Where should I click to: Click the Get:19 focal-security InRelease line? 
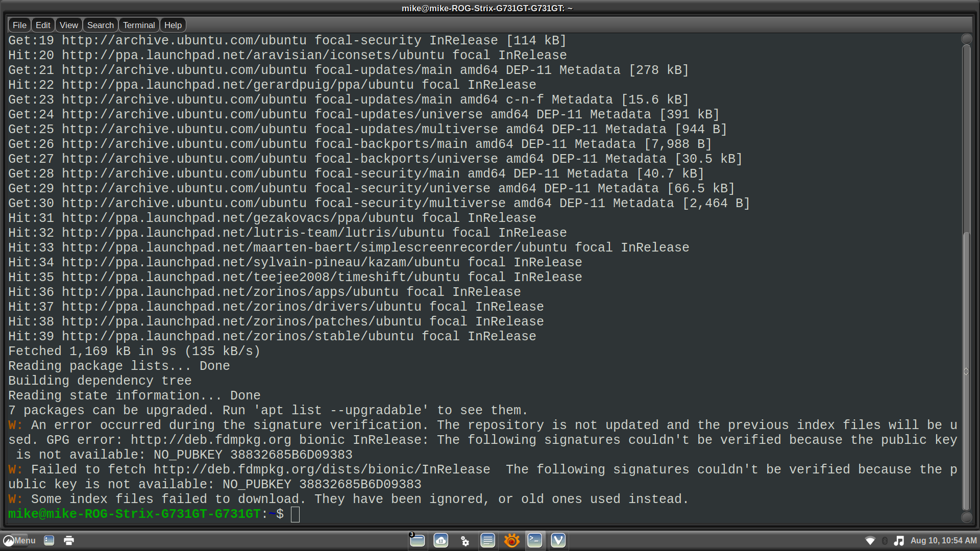click(287, 40)
